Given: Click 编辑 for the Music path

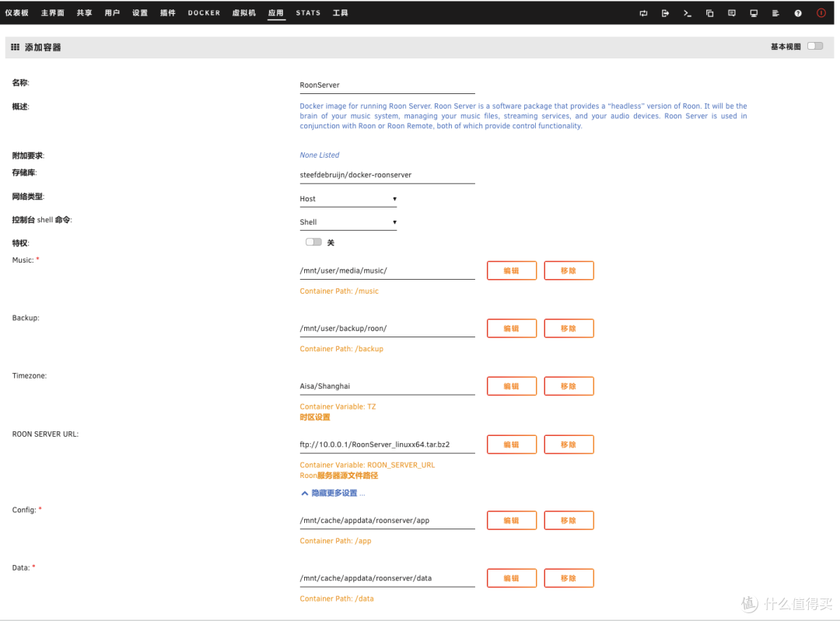Looking at the screenshot, I should click(x=511, y=270).
